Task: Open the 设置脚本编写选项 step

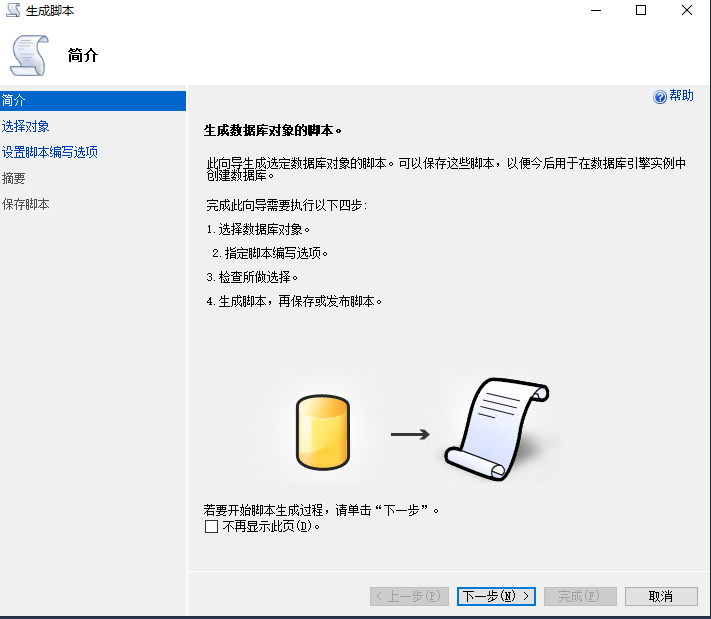Action: (x=50, y=152)
